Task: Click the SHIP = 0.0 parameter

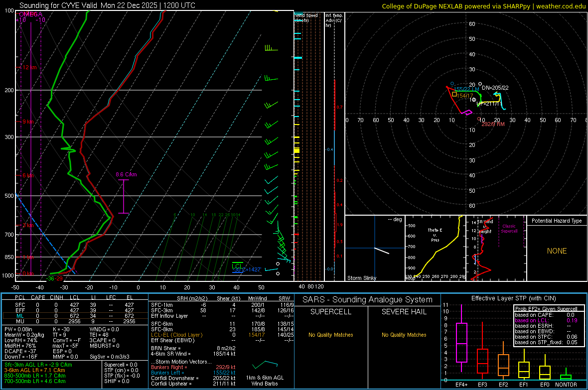Action: tap(117, 381)
